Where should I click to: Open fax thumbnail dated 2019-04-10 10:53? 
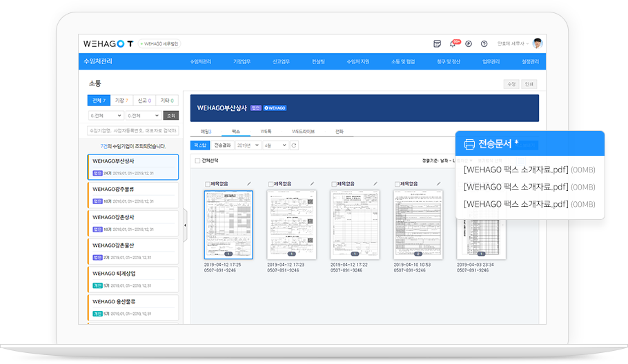418,225
